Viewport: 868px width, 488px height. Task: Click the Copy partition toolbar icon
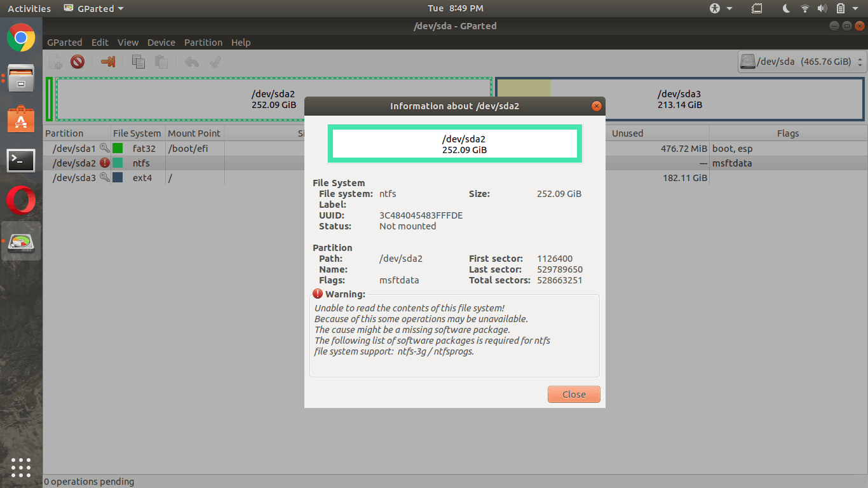coord(138,62)
